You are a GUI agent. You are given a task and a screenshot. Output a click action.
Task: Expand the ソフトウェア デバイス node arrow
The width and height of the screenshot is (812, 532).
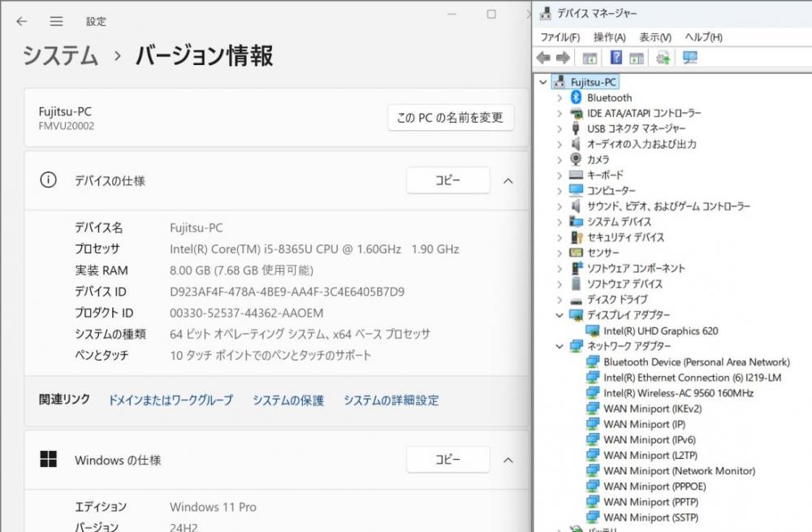(x=559, y=284)
